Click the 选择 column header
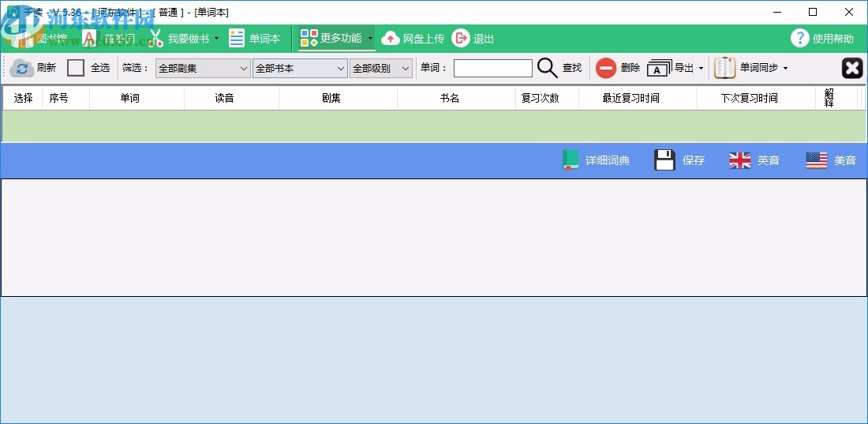868x424 pixels. (23, 98)
